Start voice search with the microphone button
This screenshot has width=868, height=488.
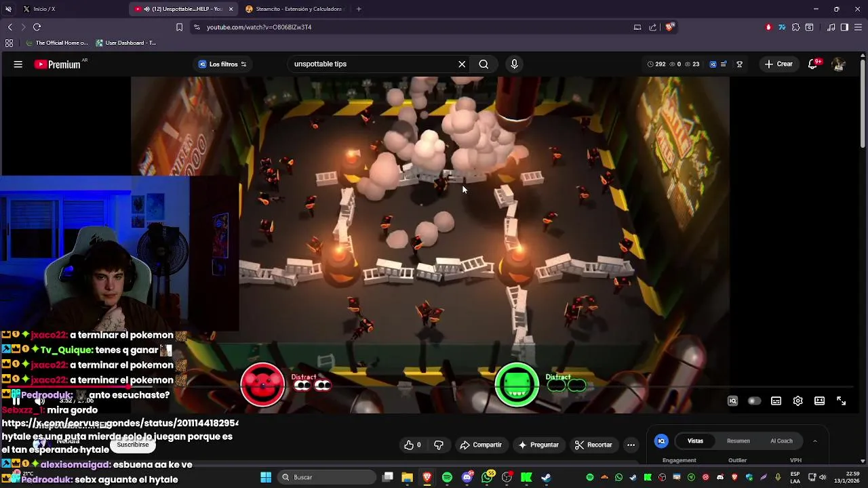point(514,64)
